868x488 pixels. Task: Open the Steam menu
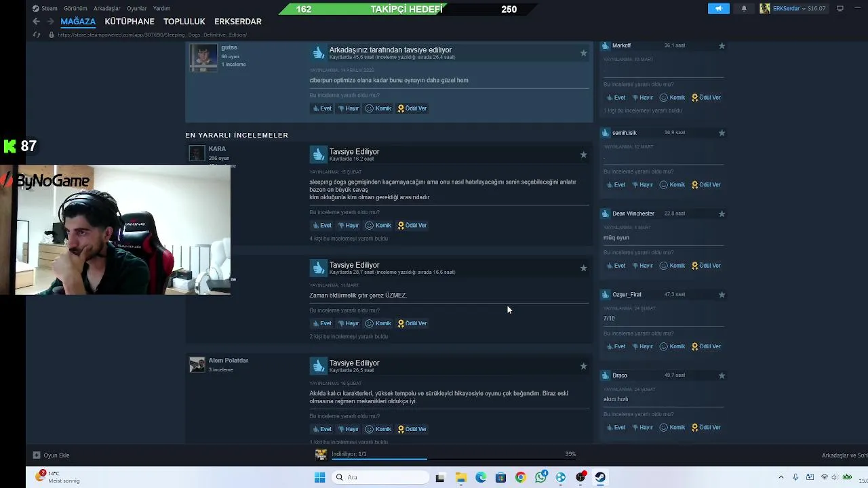(x=45, y=9)
